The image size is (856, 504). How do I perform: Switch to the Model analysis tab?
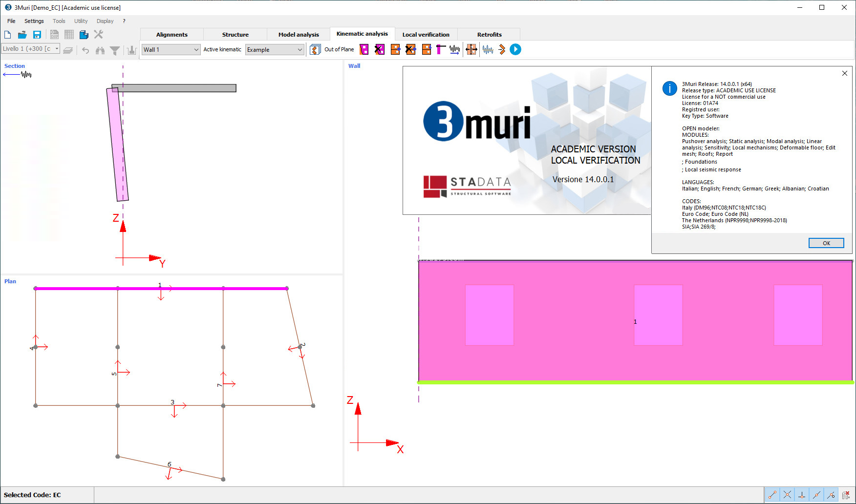point(299,35)
